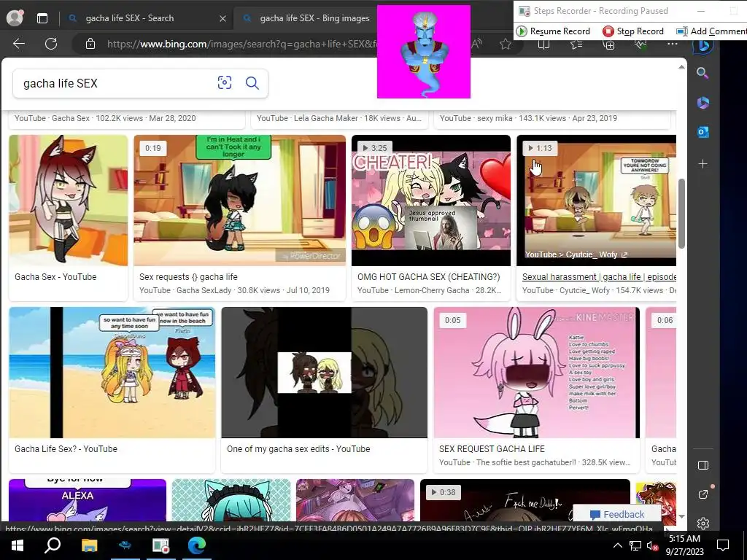The image size is (747, 560).
Task: Open the Windows Start menu
Action: [18, 545]
